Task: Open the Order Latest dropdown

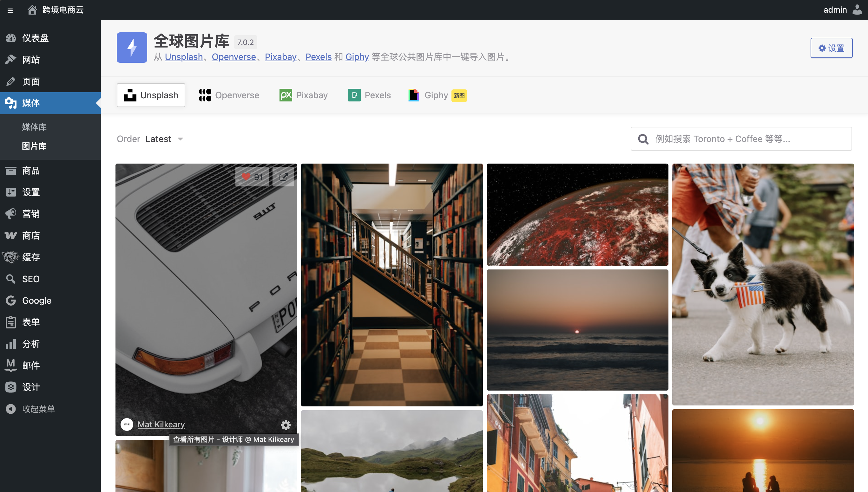Action: (x=150, y=139)
